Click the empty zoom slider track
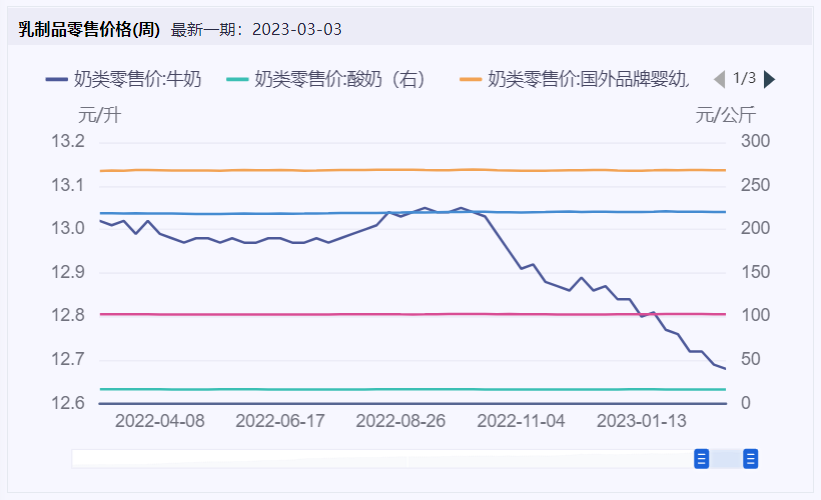 [380, 459]
